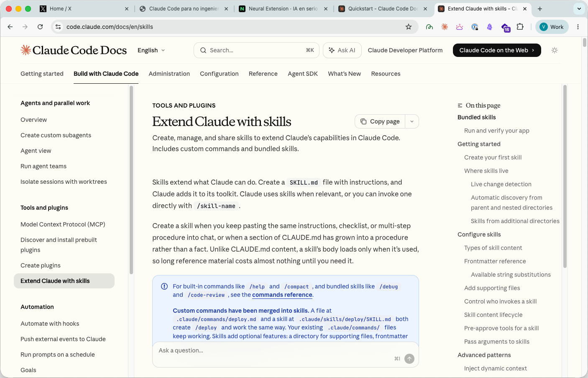588x378 pixels.
Task: Click the Claude Code Docs logo
Action: [x=74, y=50]
